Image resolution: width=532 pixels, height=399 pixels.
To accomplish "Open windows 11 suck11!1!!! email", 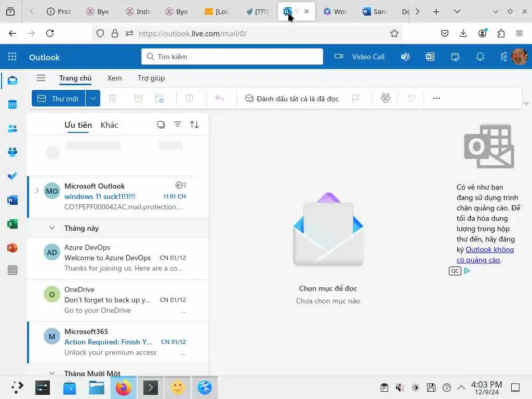I will (x=118, y=196).
